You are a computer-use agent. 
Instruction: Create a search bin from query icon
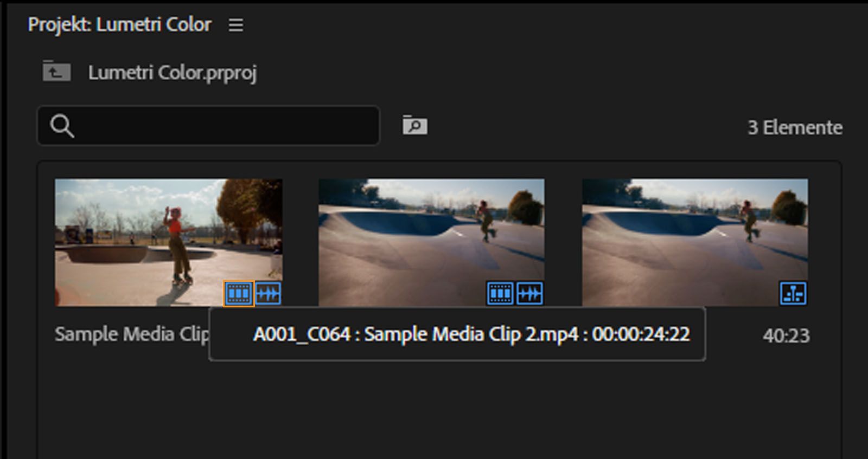click(415, 125)
